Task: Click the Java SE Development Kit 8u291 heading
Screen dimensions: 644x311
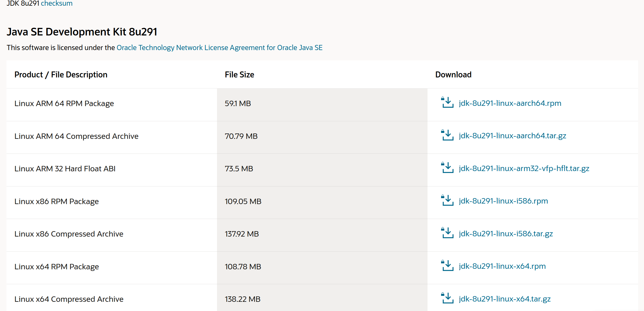Action: 82,32
